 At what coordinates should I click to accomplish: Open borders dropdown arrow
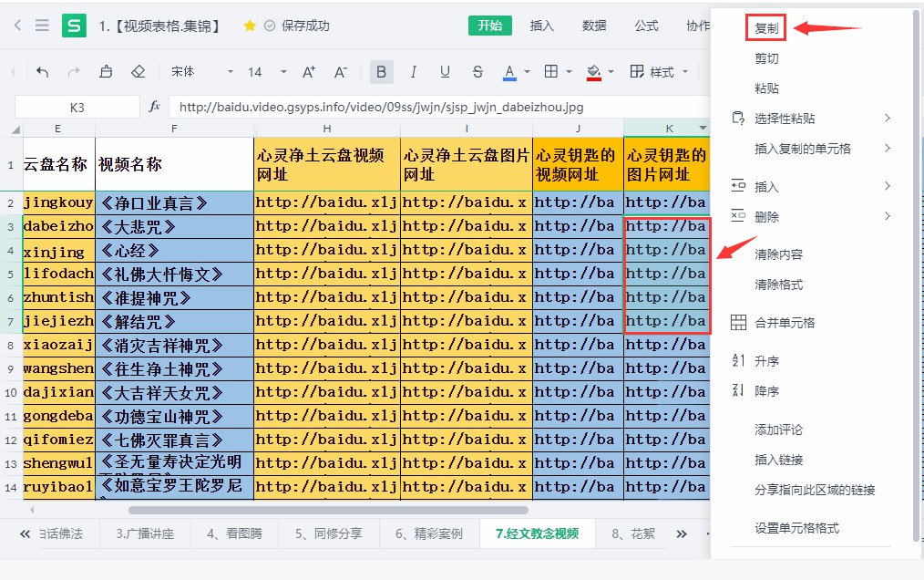click(x=569, y=72)
